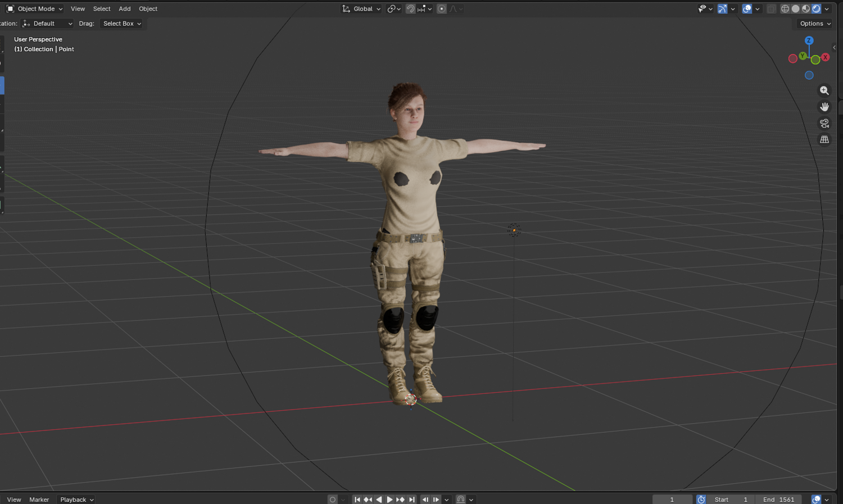Open Global transform orientation dropdown

361,9
